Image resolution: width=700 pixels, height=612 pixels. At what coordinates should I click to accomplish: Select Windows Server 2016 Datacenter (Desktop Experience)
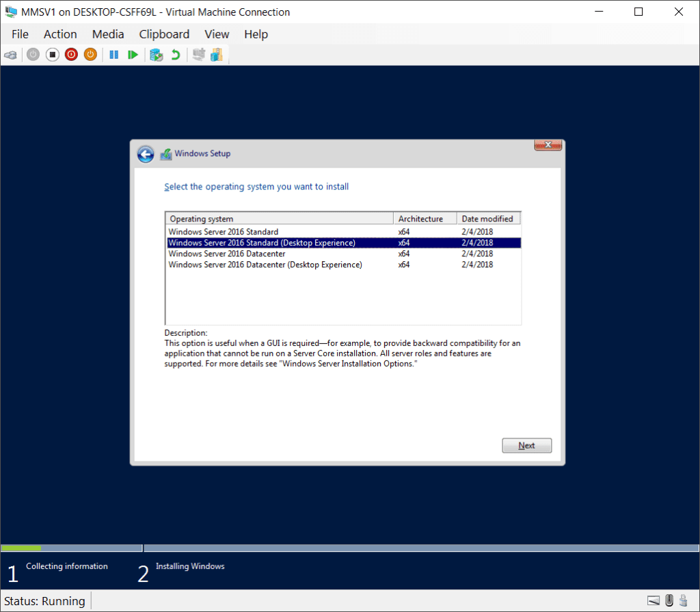tap(343, 265)
